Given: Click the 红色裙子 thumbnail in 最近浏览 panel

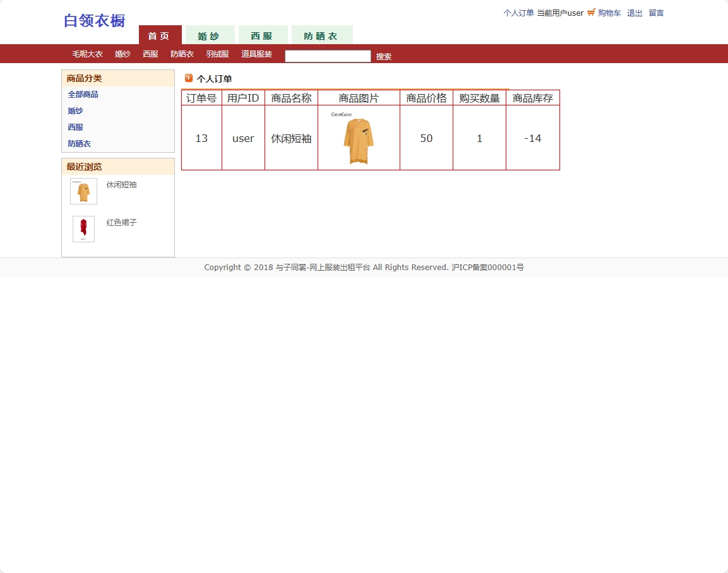Looking at the screenshot, I should pyautogui.click(x=83, y=228).
